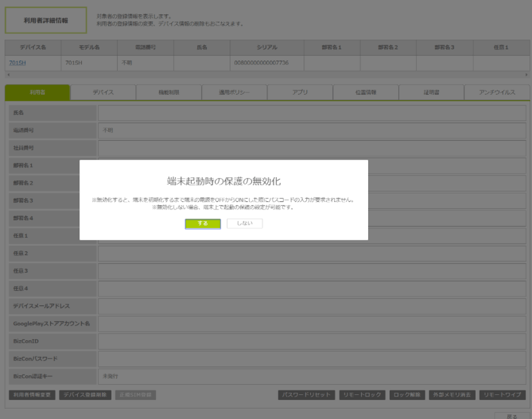Click the 任意4 input field
The height and width of the screenshot is (419, 532).
tap(312, 289)
